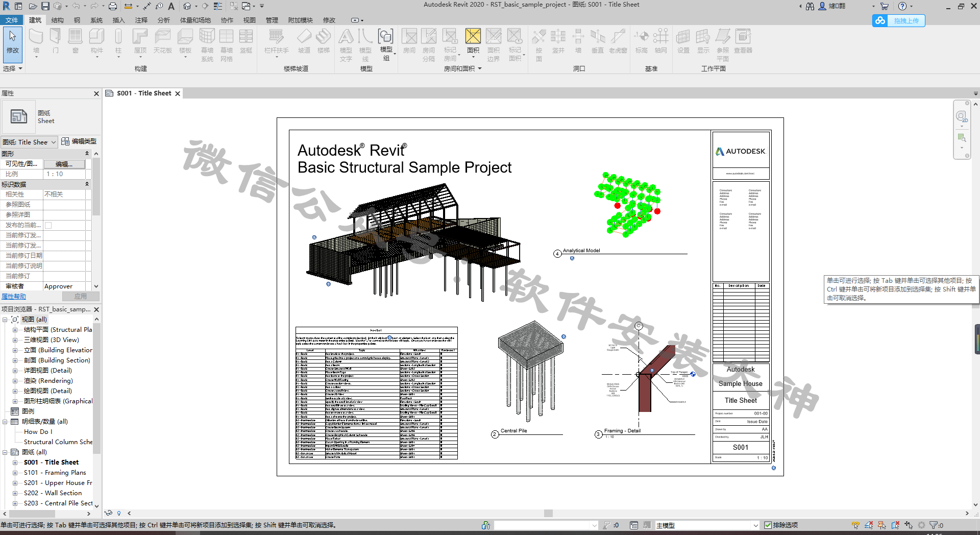Click the shopping cart icon
Screen dimensions: 980x535
coord(885,6)
